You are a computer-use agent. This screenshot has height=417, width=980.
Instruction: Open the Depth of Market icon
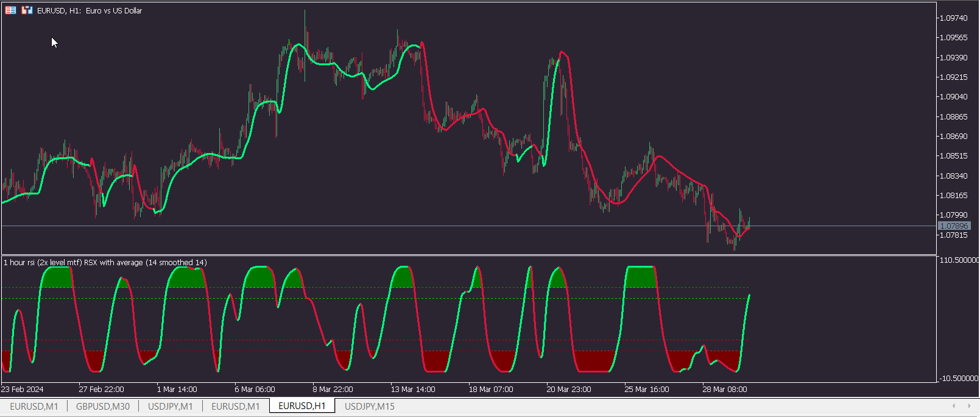pos(27,10)
